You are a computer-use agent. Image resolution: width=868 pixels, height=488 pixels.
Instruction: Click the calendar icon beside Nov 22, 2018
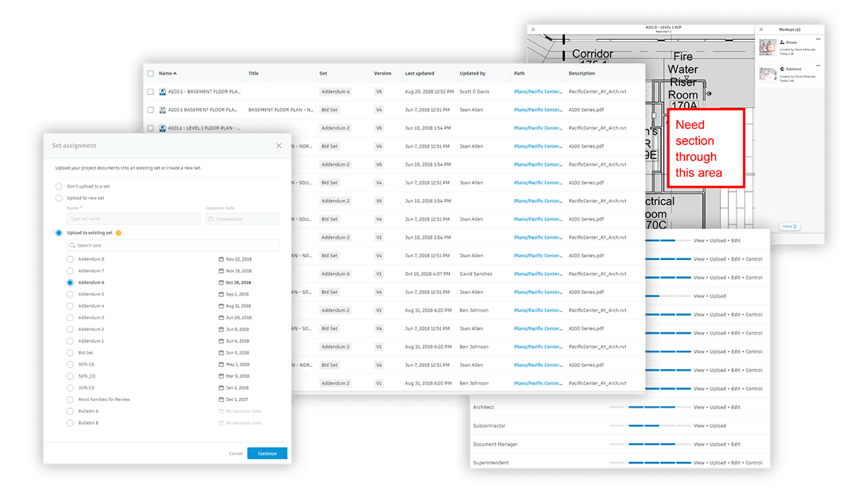(x=221, y=259)
